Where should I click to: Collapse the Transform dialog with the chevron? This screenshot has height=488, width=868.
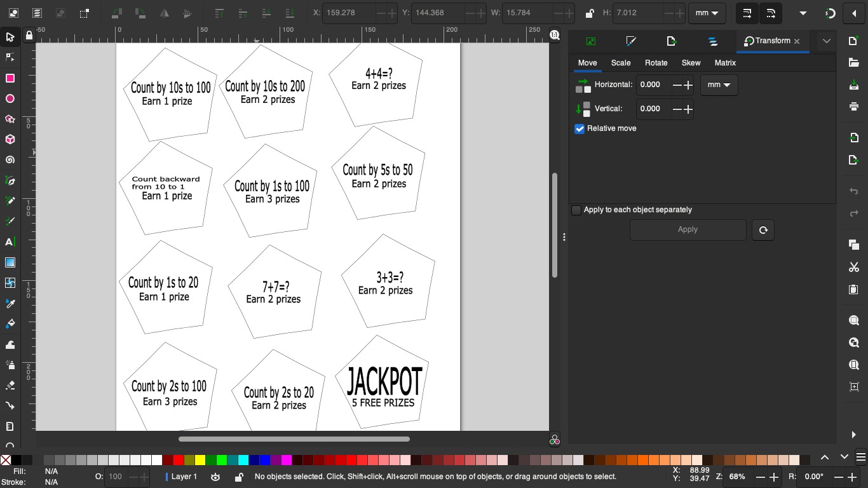826,41
